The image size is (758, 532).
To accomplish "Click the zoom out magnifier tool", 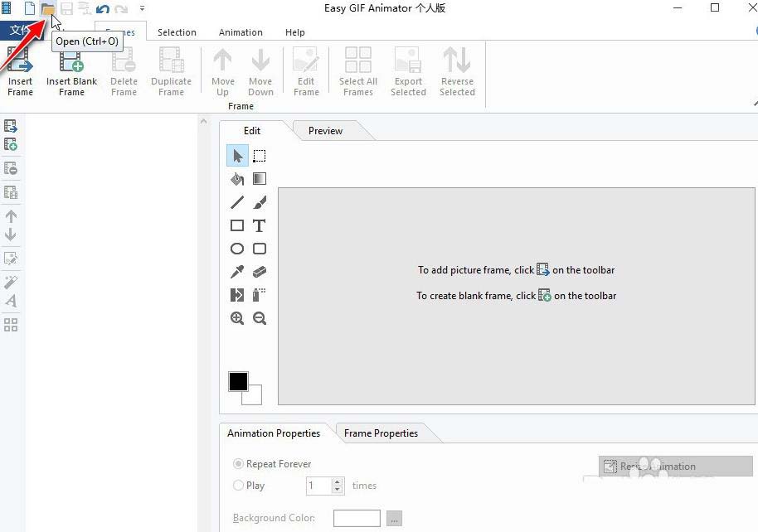I will 260,318.
